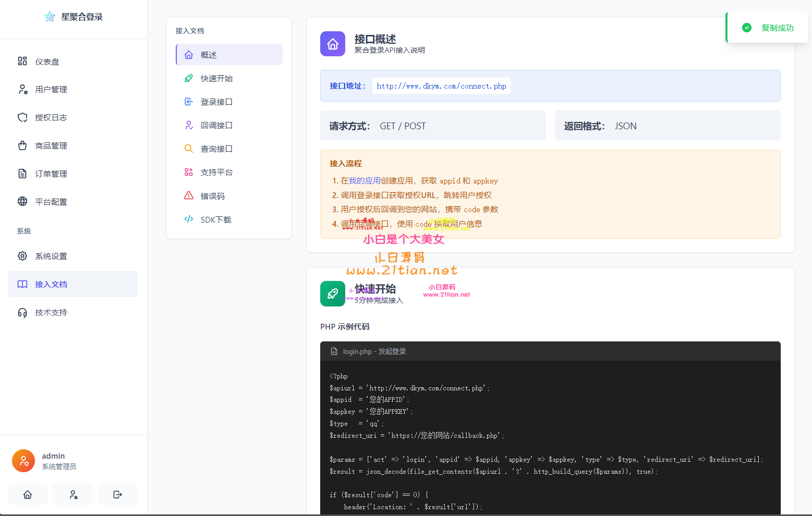Click the admin avatar icon
Viewport: 812px width, 516px height.
pyautogui.click(x=23, y=461)
